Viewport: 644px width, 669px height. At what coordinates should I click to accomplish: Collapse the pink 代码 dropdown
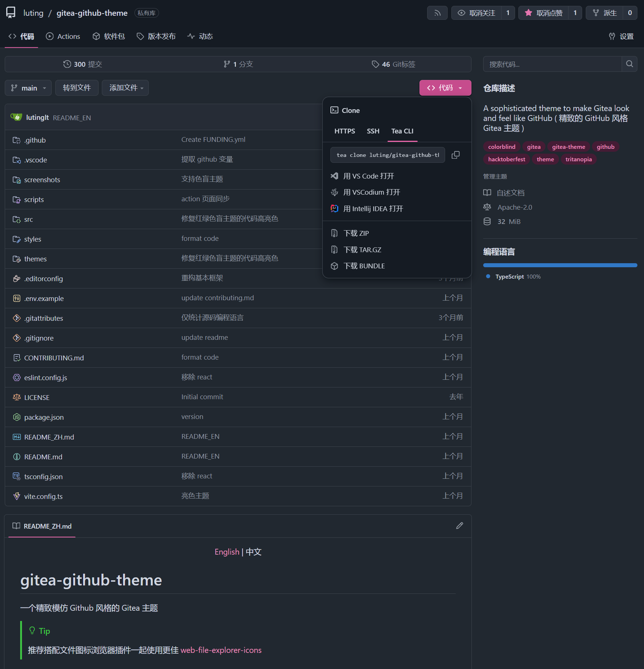445,88
